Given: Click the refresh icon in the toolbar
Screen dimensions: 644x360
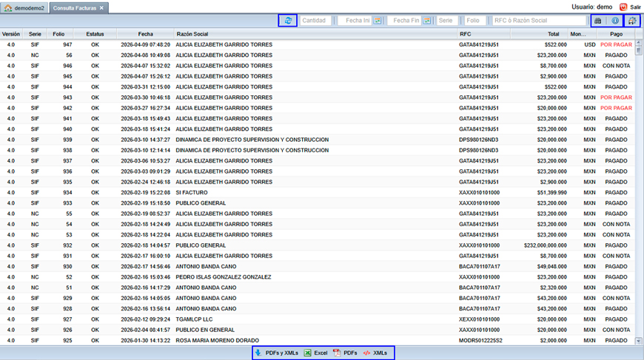Looking at the screenshot, I should tap(287, 21).
